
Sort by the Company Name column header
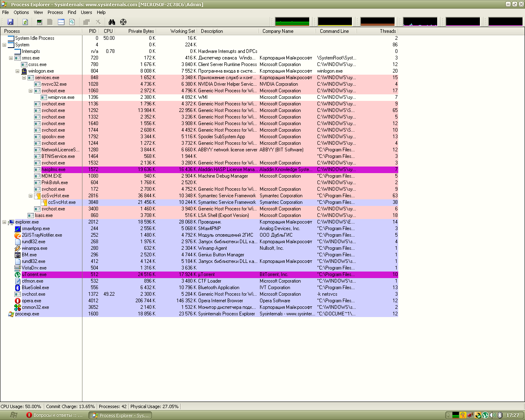[x=287, y=31]
